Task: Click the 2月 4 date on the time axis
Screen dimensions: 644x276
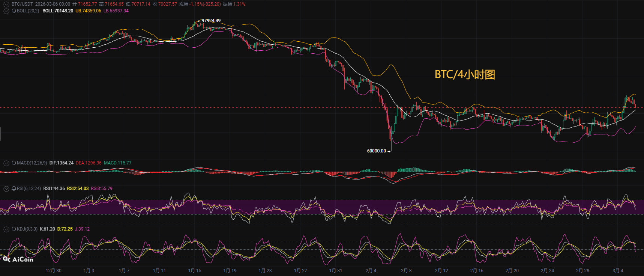Action: coord(371,271)
